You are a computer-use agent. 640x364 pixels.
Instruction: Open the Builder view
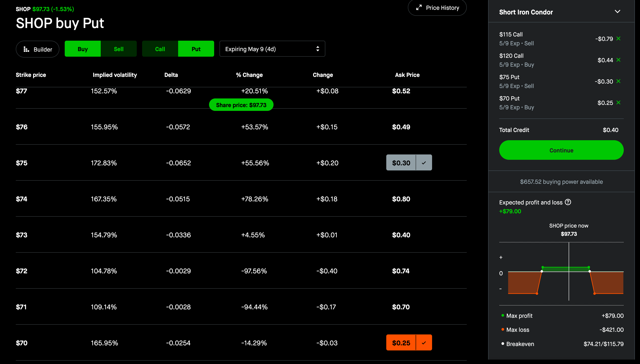pyautogui.click(x=38, y=49)
